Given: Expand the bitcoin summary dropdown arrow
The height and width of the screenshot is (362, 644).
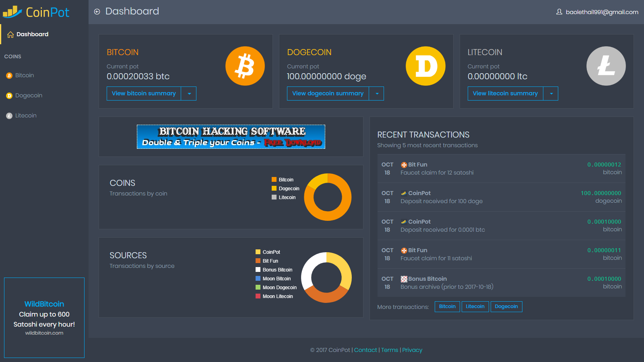Looking at the screenshot, I should [189, 94].
